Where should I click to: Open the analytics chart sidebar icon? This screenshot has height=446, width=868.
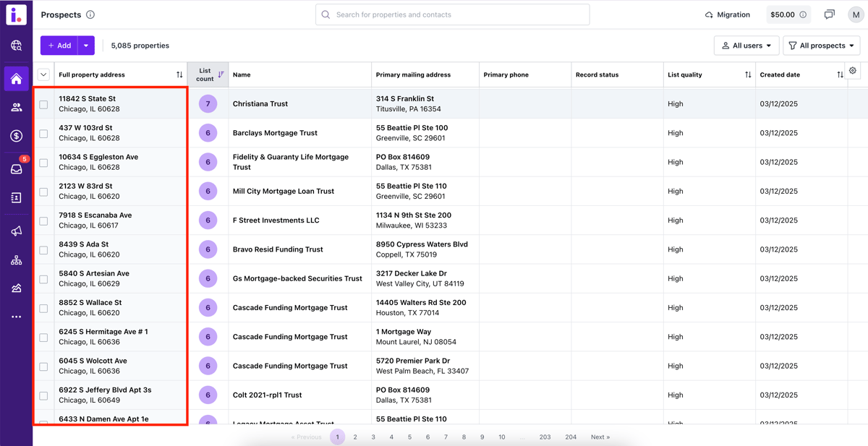(x=16, y=288)
